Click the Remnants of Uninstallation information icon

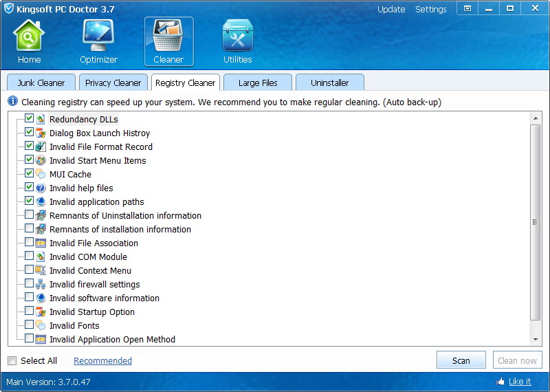(x=41, y=215)
